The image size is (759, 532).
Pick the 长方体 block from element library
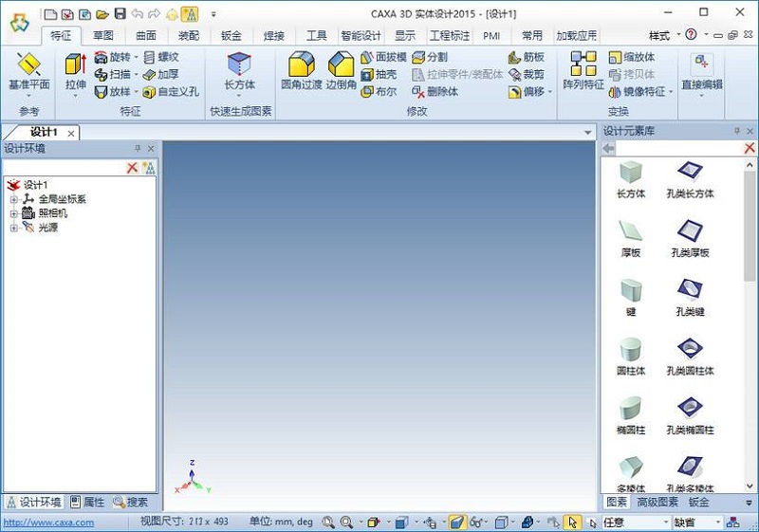[x=631, y=178]
